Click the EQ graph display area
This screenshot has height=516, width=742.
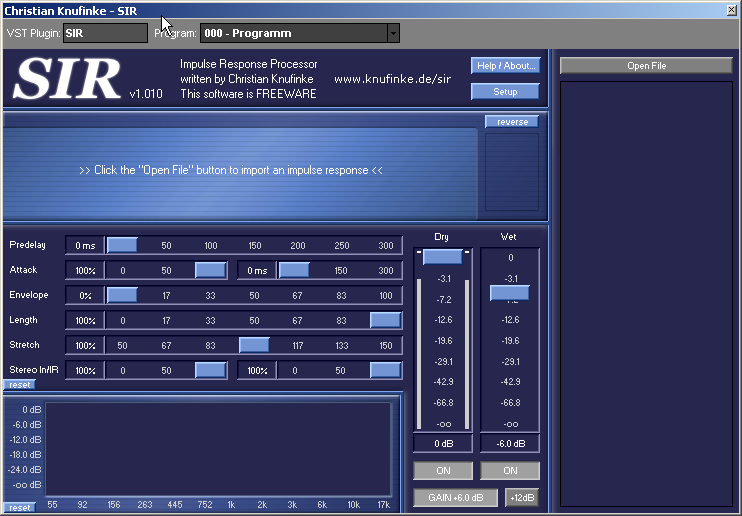(x=218, y=448)
